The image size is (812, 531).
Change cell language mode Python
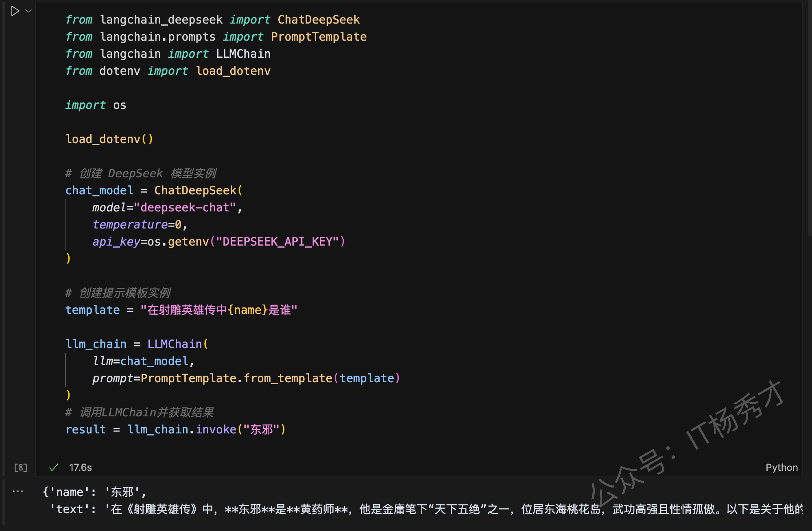[x=781, y=468]
